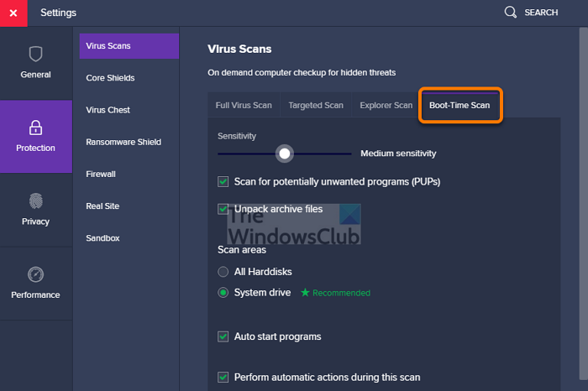Click the Scan areas heading

coord(242,250)
